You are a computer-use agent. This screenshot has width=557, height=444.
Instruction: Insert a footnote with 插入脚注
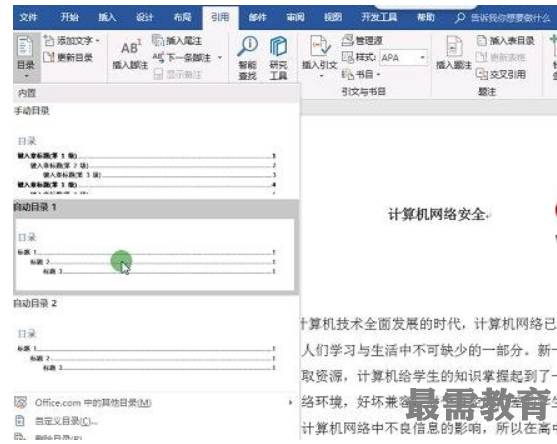(x=130, y=54)
